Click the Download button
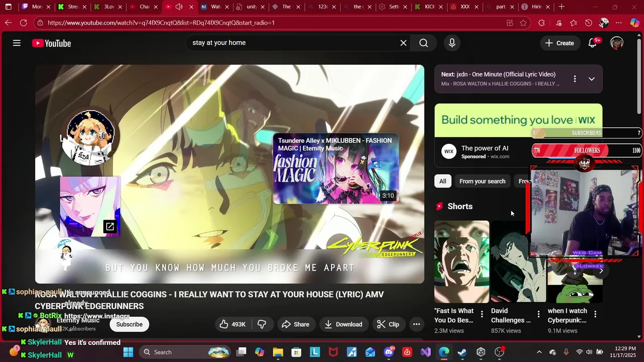 343,324
